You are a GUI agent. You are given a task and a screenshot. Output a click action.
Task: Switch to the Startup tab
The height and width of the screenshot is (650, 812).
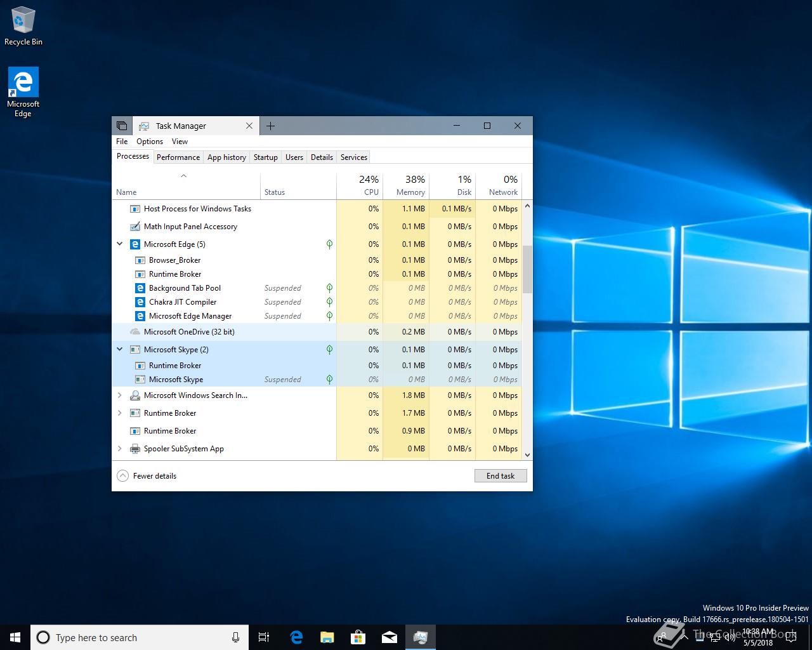(266, 157)
